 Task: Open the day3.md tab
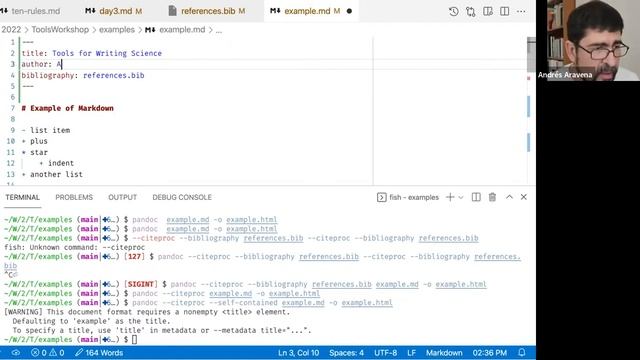[x=113, y=11]
